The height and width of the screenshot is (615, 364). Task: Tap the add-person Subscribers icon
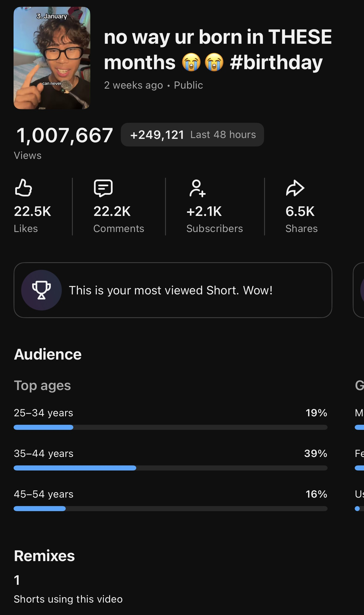[x=198, y=188]
